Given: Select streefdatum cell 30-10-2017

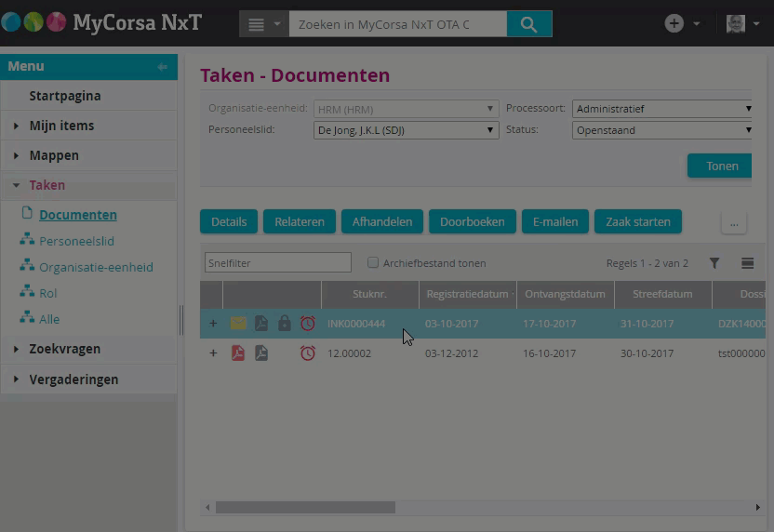Looking at the screenshot, I should [647, 353].
